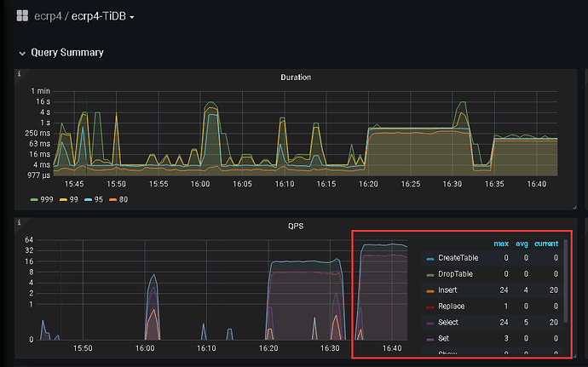Open the Duration panel title menu
This screenshot has width=588, height=367.
(296, 77)
